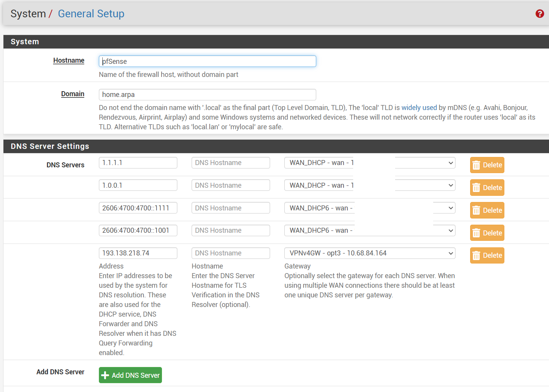Click the 'System /' breadcrumb text
This screenshot has width=549, height=392.
pyautogui.click(x=31, y=14)
